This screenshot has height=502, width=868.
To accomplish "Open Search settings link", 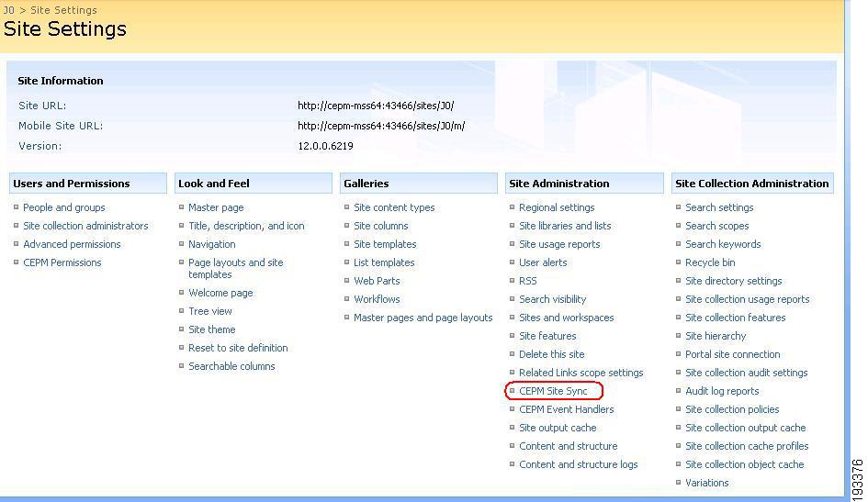I will click(x=719, y=207).
